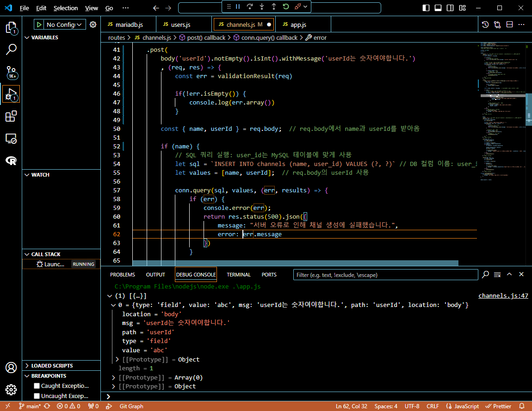Click Prettier in status bar
Screen dimensions: 532x411
click(x=498, y=406)
